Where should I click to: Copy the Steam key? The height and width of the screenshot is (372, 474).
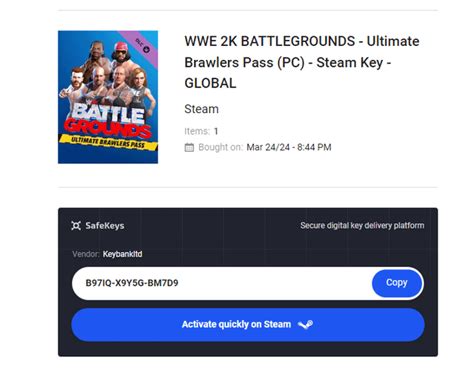click(x=397, y=283)
